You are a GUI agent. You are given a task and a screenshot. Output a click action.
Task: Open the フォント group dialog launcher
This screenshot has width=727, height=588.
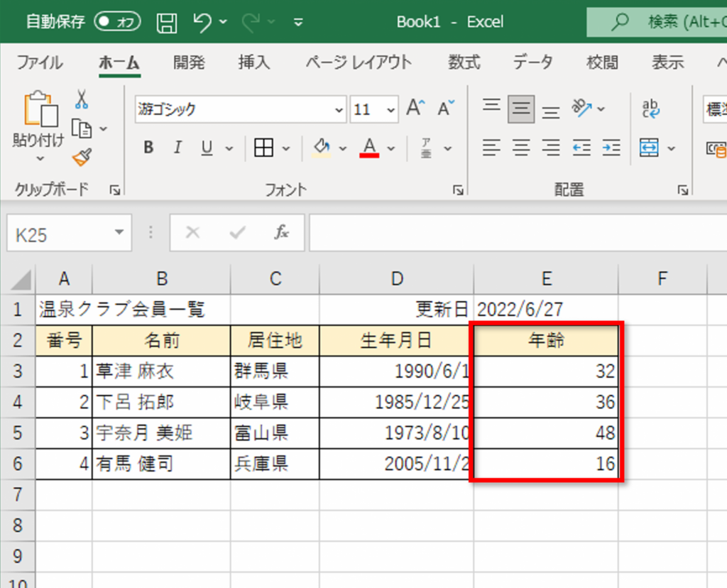click(458, 190)
